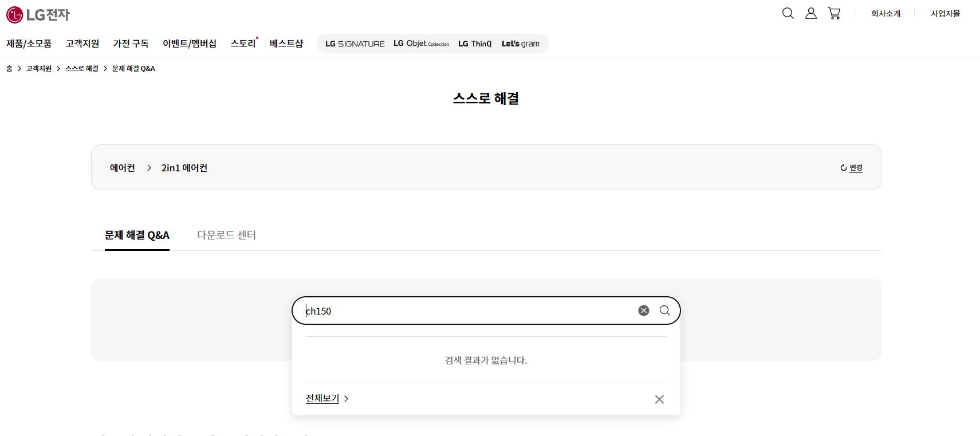
Task: Click 변경 to change product
Action: [x=856, y=168]
